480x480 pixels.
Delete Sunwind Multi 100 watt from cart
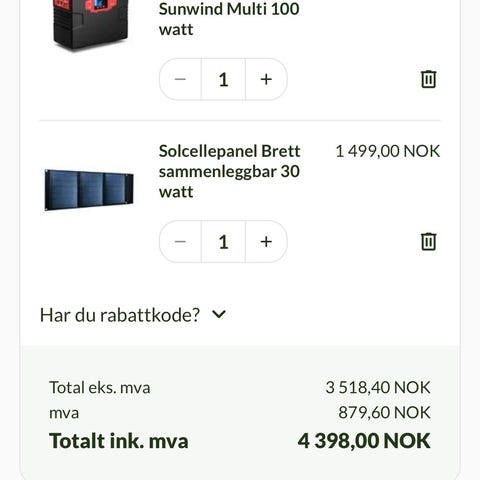click(x=428, y=79)
